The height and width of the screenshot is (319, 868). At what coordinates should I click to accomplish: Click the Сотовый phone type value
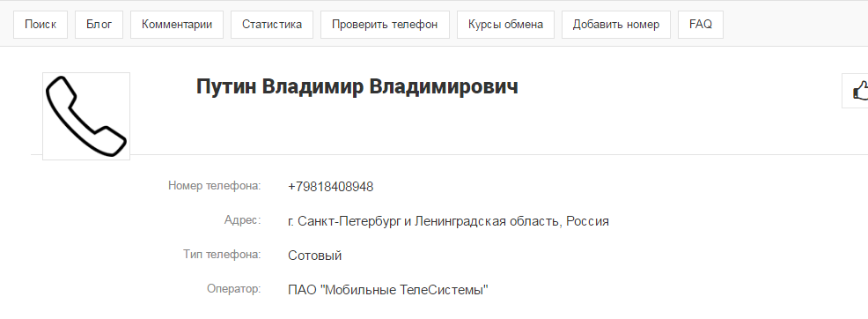pyautogui.click(x=315, y=256)
